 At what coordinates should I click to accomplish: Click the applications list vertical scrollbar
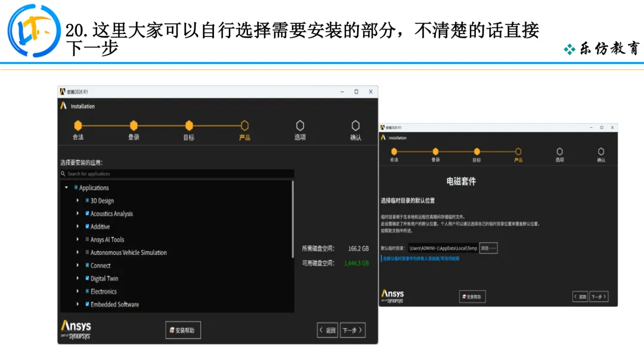click(293, 219)
